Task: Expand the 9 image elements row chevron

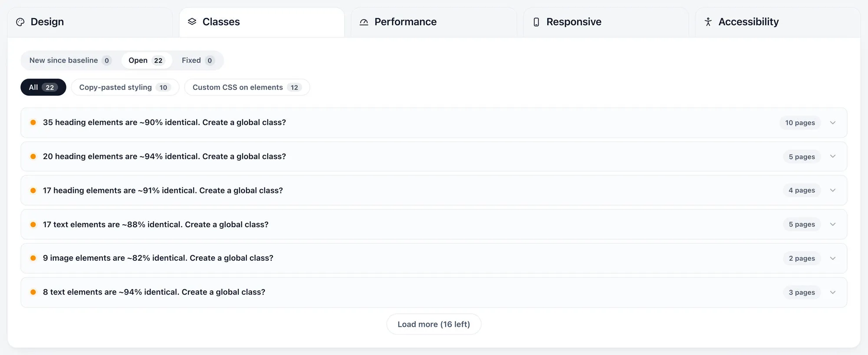Action: [833, 259]
